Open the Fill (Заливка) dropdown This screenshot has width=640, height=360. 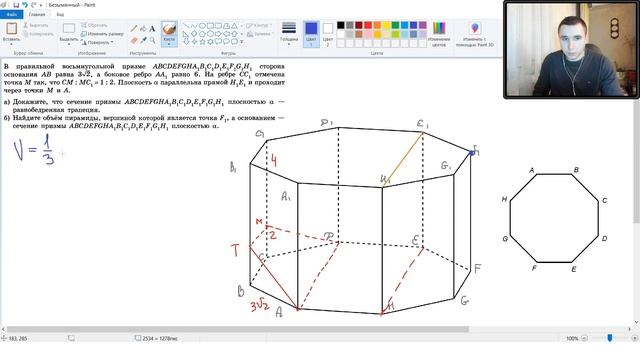click(260, 34)
